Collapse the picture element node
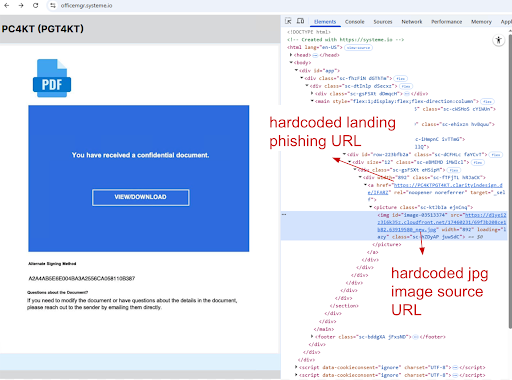This screenshot has height=380, width=512. click(x=370, y=207)
